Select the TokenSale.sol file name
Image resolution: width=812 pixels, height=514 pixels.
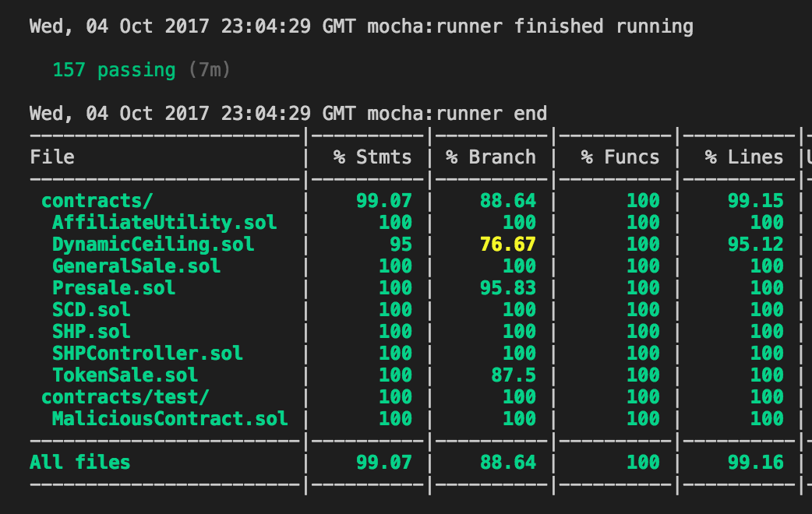tap(125, 375)
